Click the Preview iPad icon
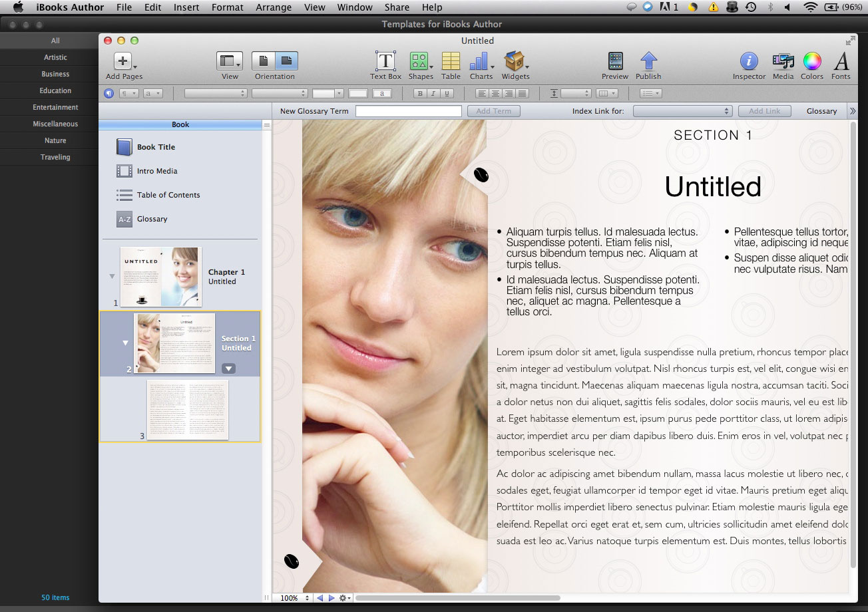Image resolution: width=868 pixels, height=612 pixels. [x=615, y=61]
